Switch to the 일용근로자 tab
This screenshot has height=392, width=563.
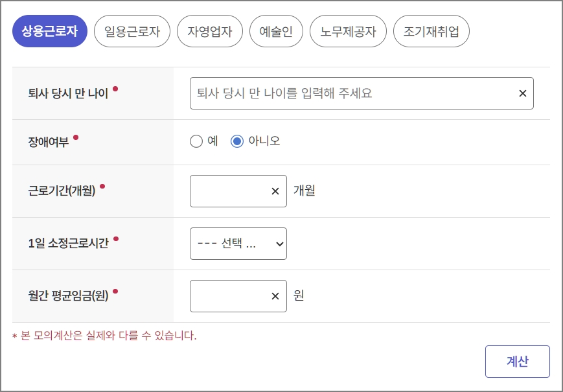coord(132,30)
